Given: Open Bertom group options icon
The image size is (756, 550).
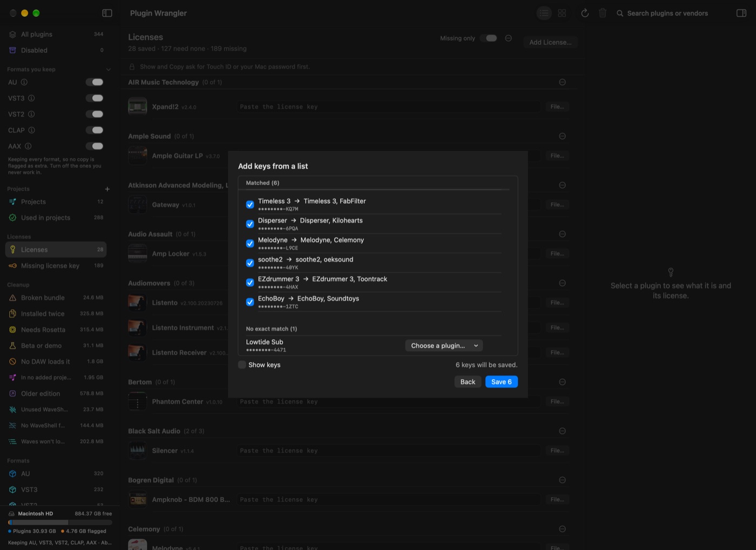Looking at the screenshot, I should coord(562,382).
